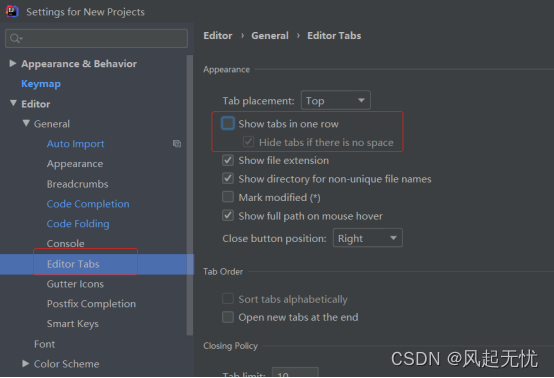Toggle Show full path on mouse hover

(228, 215)
